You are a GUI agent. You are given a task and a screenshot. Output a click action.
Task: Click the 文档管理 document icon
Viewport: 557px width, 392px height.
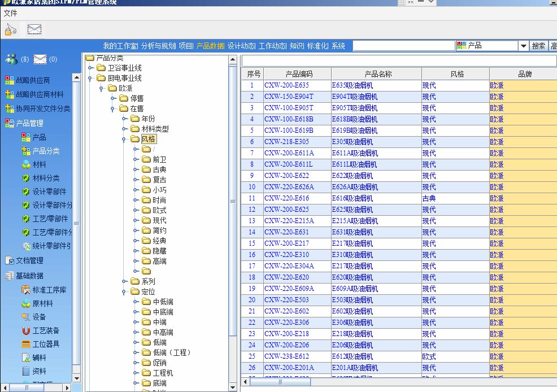(9, 260)
